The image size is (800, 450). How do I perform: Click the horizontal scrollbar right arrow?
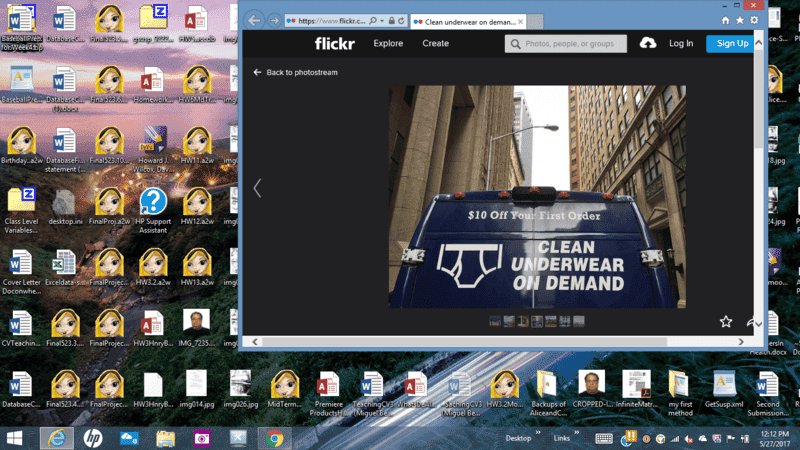741,342
